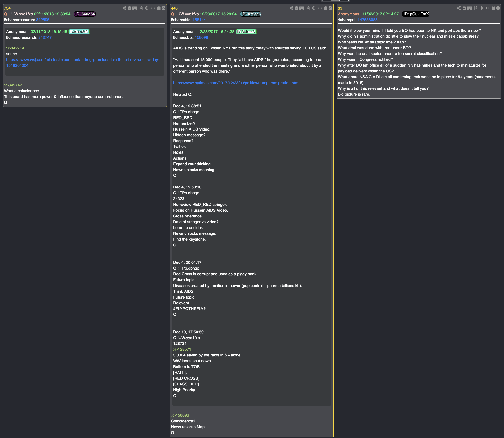Screen dimensions: 504x438
Task: Click the ID:2deca2 badge
Action: pyautogui.click(x=246, y=32)
